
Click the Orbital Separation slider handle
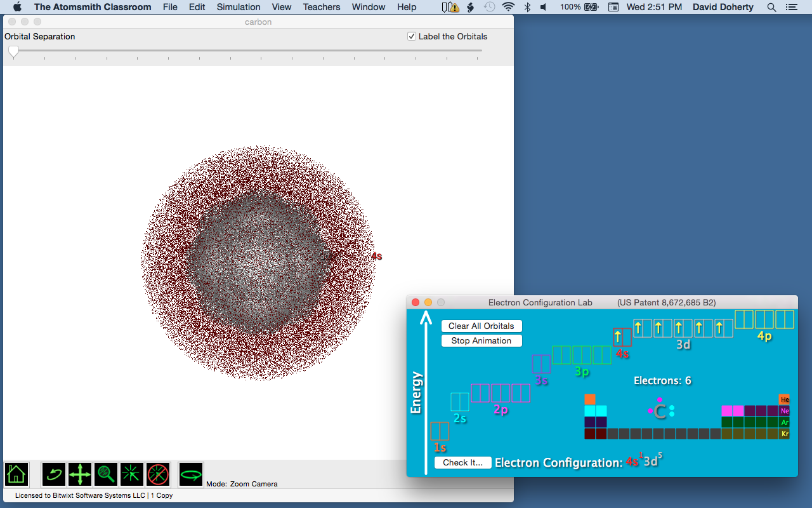(x=13, y=52)
